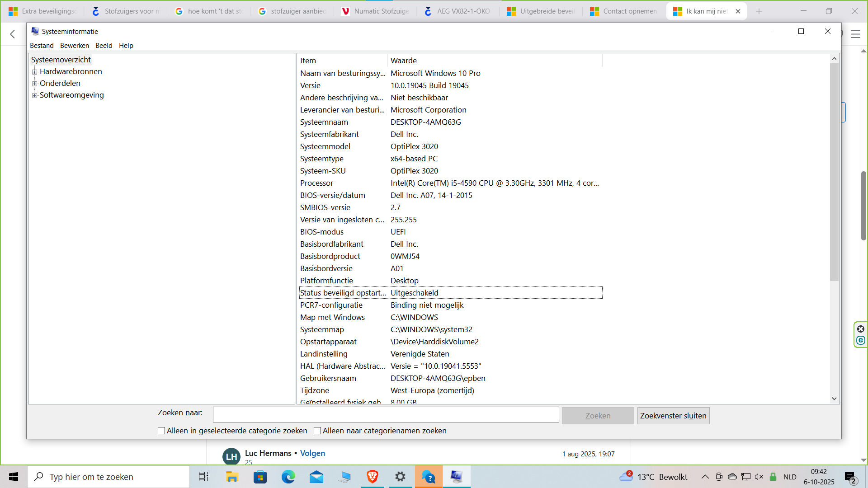This screenshot has height=488, width=868.
Task: Open Task View in the taskbar
Action: (203, 477)
